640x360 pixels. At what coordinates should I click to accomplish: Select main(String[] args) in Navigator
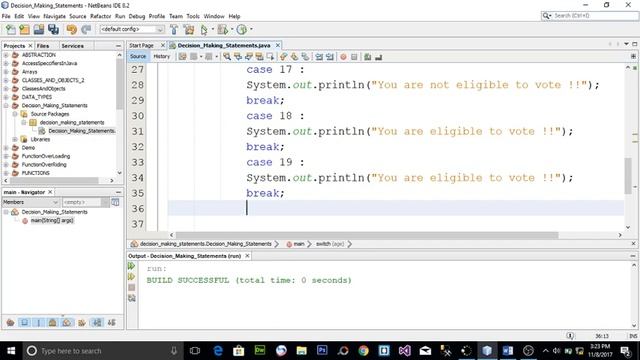coord(52,220)
